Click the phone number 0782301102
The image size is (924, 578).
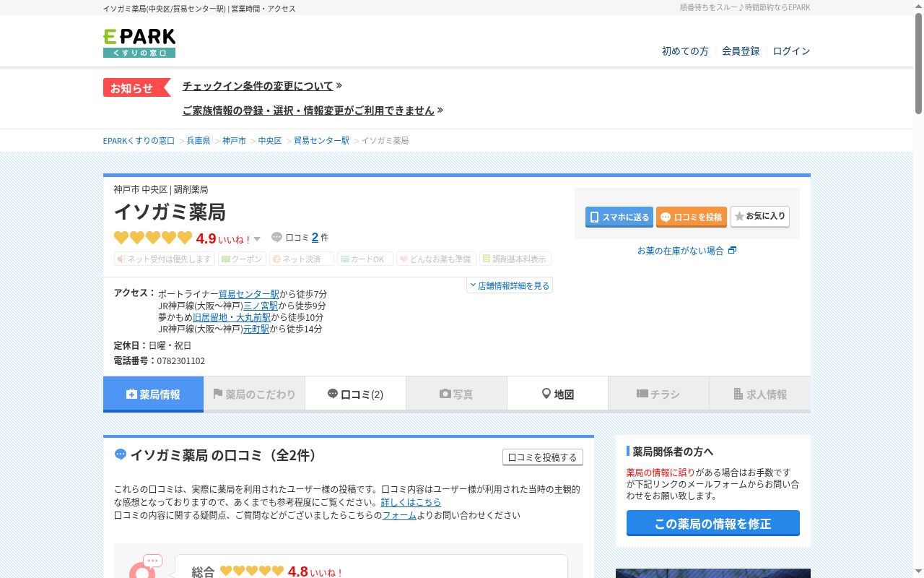point(180,361)
